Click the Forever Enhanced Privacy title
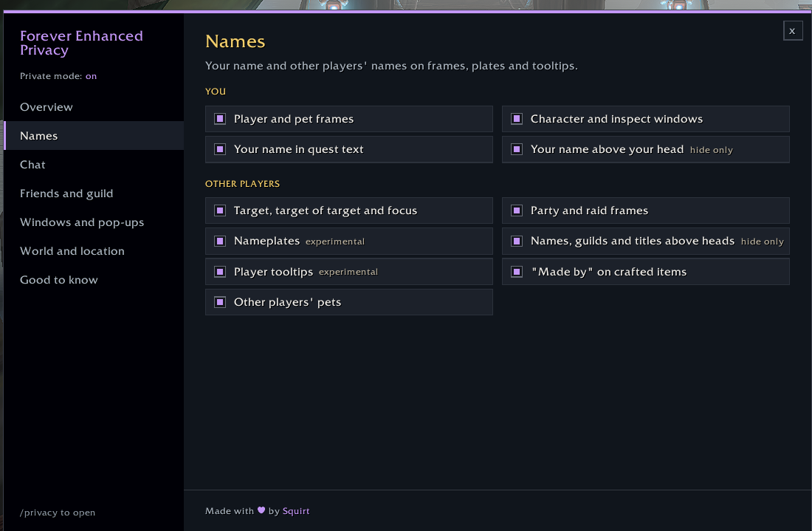Image resolution: width=812 pixels, height=531 pixels. coord(81,43)
